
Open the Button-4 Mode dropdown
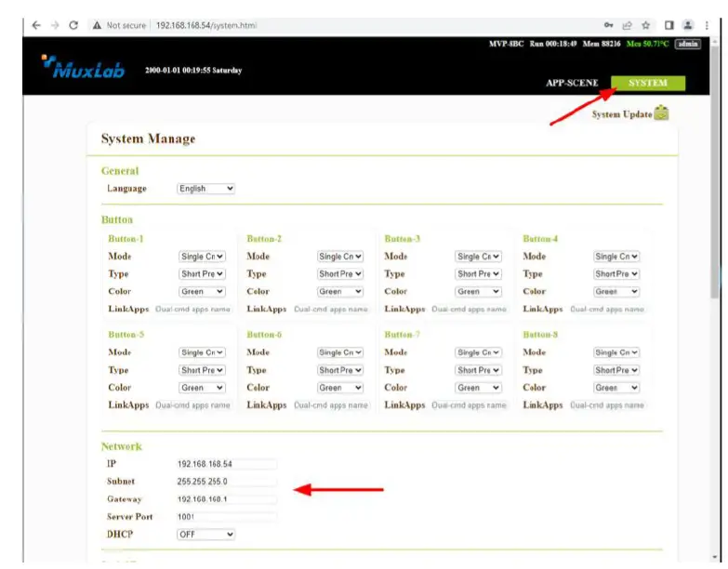coord(616,257)
